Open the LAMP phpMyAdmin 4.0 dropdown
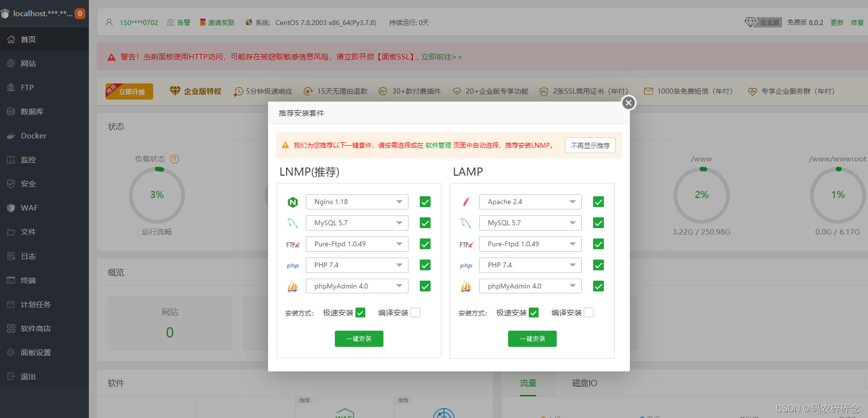Screen dimensions: 868x418 (530, 286)
